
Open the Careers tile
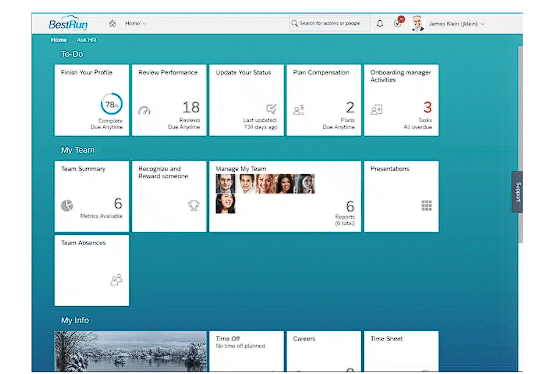pyautogui.click(x=324, y=351)
